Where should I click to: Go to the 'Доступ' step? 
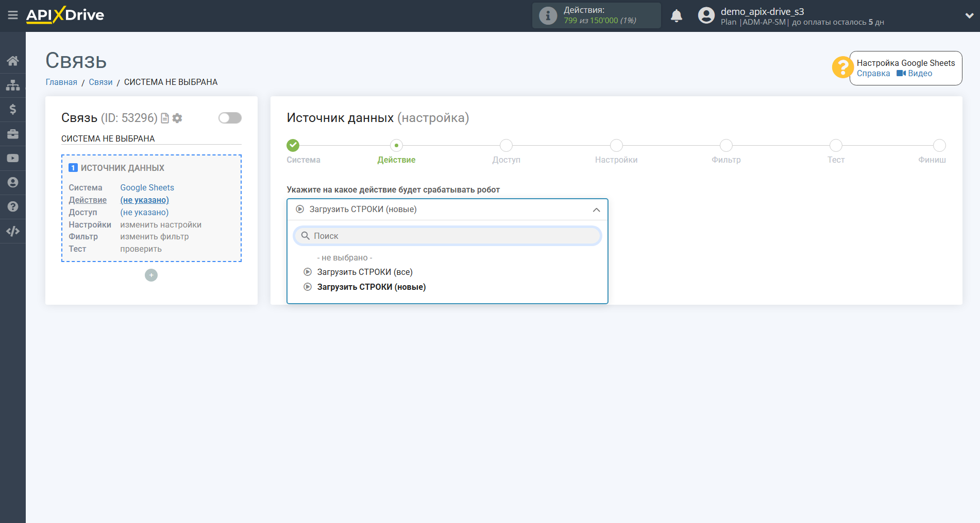506,146
